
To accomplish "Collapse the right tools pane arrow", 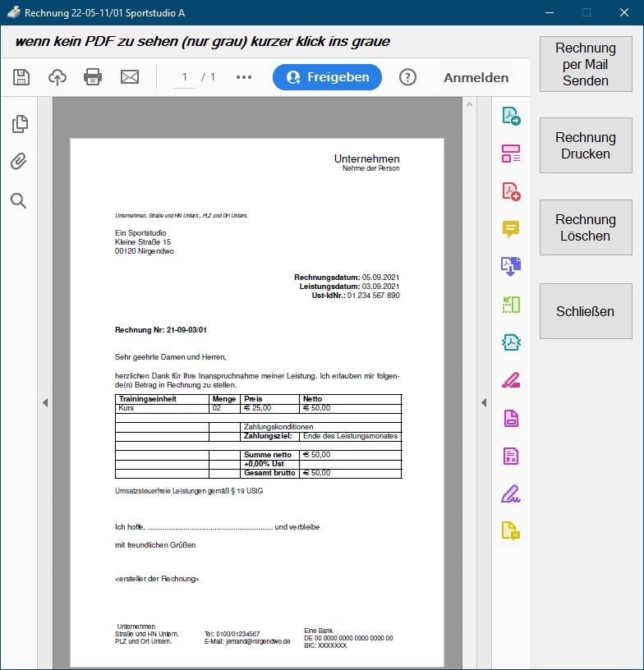I will 484,403.
